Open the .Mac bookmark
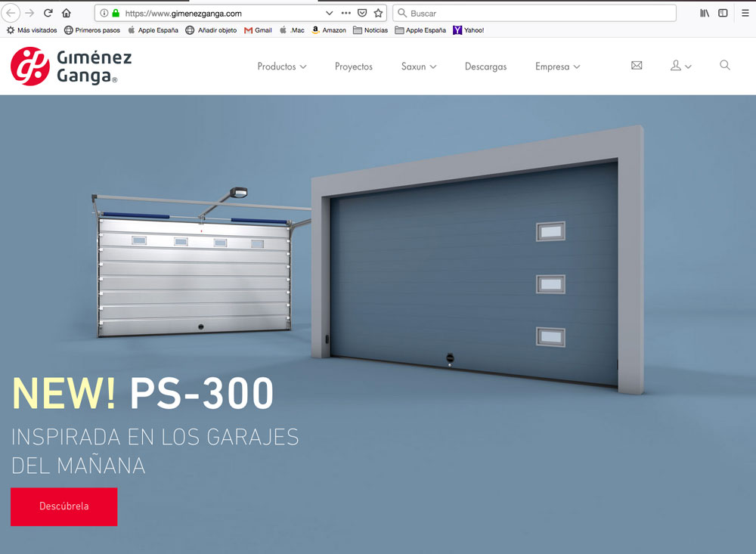This screenshot has height=554, width=756. (292, 30)
